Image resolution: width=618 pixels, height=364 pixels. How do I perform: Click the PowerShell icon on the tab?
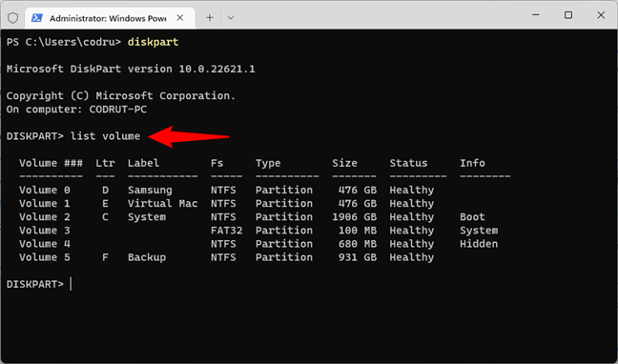[x=37, y=18]
